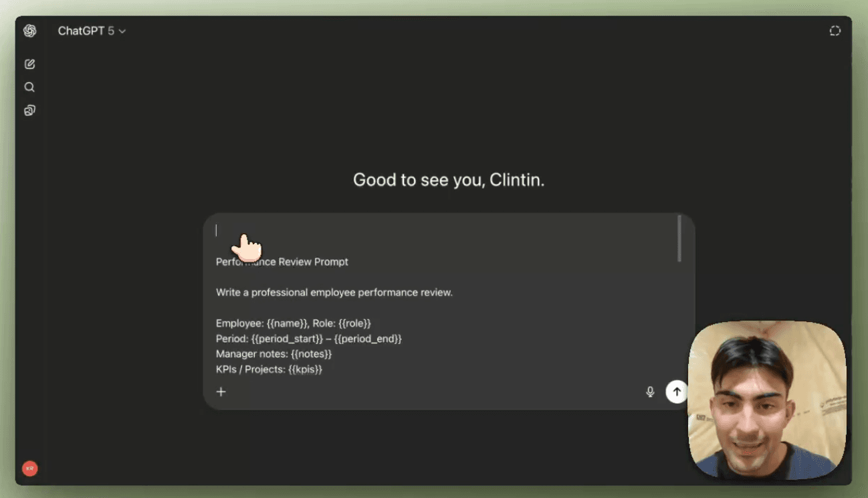Open the Library icon in the sidebar
Image resolution: width=868 pixels, height=498 pixels.
tap(29, 110)
